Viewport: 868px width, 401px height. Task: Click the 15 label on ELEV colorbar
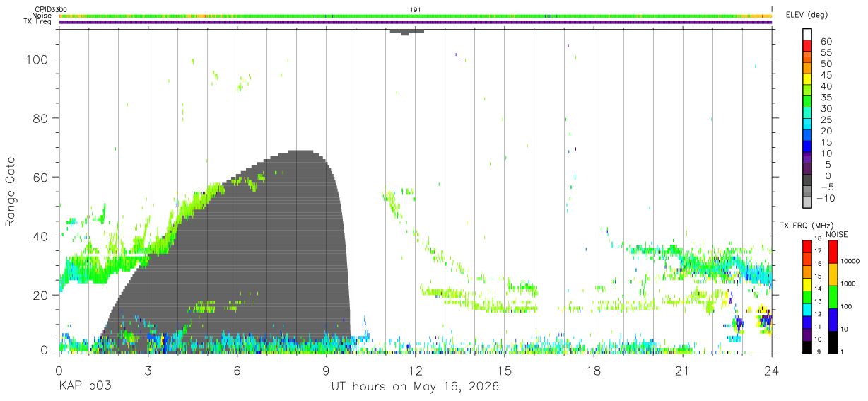point(826,142)
